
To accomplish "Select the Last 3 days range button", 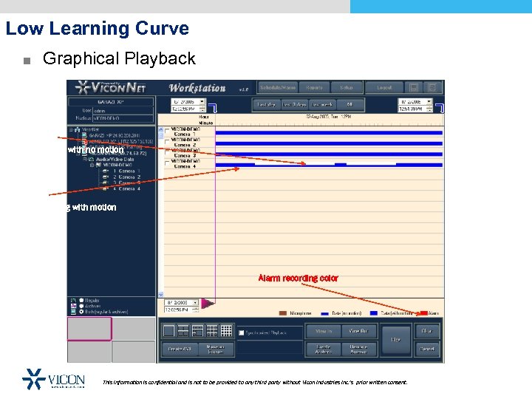I will (x=295, y=104).
